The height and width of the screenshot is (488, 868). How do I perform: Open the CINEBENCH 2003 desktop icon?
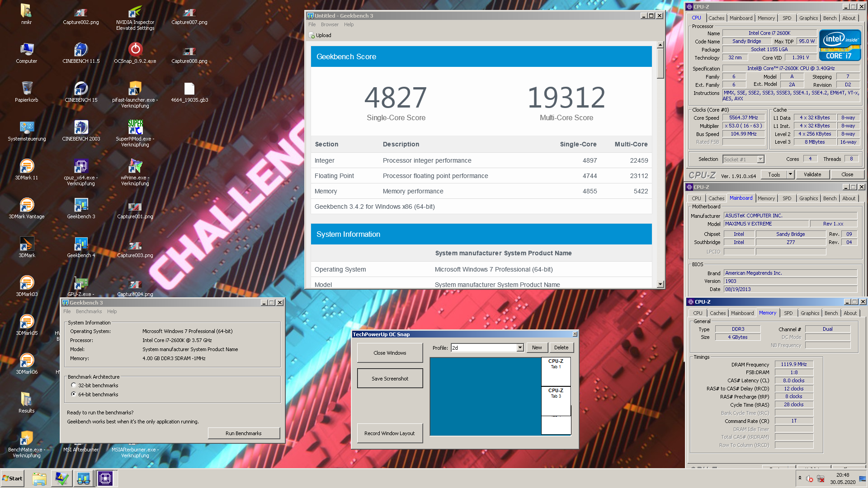coord(81,131)
